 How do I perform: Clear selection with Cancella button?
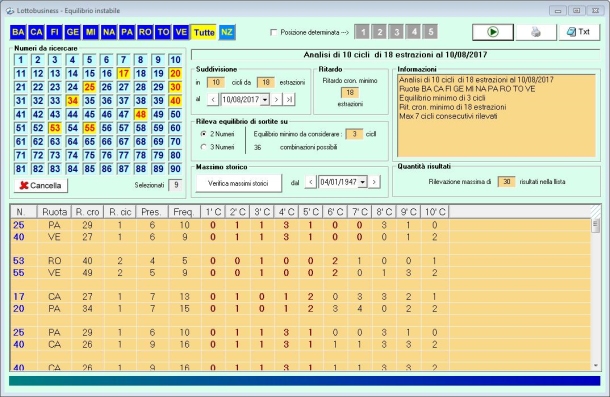[40, 185]
